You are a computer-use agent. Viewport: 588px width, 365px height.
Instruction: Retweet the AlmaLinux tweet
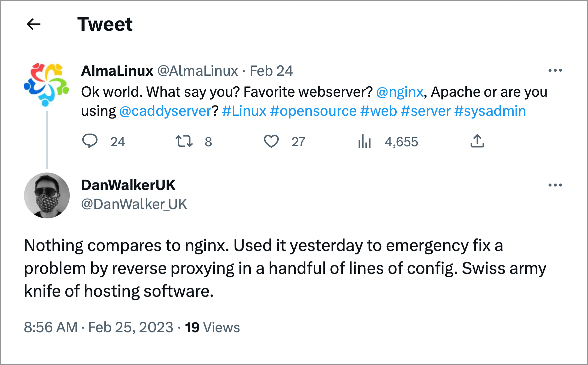pos(184,141)
